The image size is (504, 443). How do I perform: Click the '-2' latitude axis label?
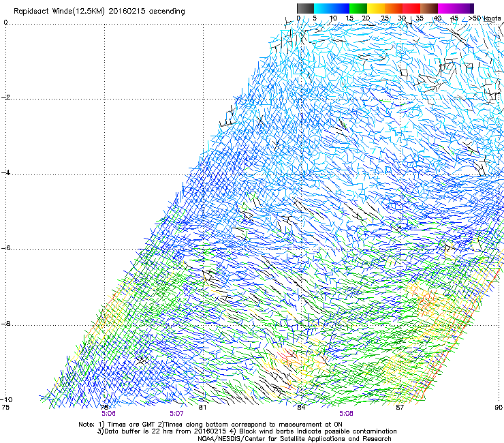click(5, 97)
